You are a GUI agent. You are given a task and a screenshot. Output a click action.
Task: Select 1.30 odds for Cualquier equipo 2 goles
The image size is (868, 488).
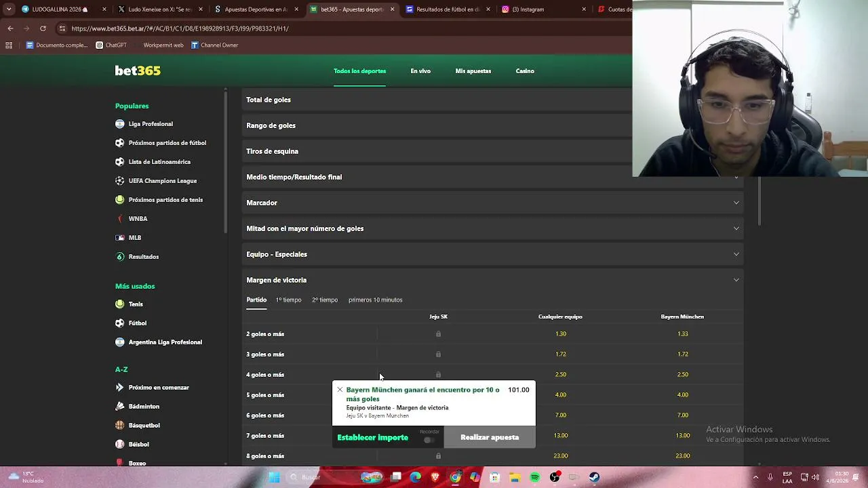pos(560,334)
